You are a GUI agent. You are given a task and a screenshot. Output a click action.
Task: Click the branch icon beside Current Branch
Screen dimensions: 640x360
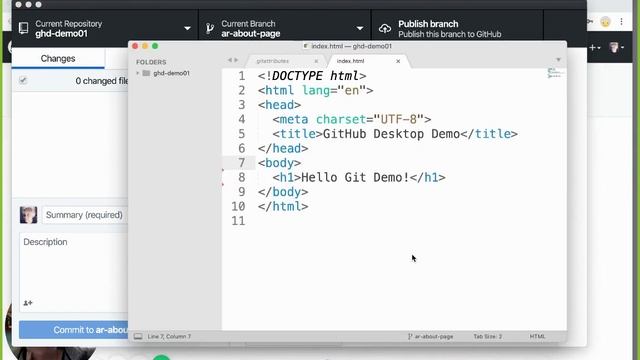pos(210,28)
